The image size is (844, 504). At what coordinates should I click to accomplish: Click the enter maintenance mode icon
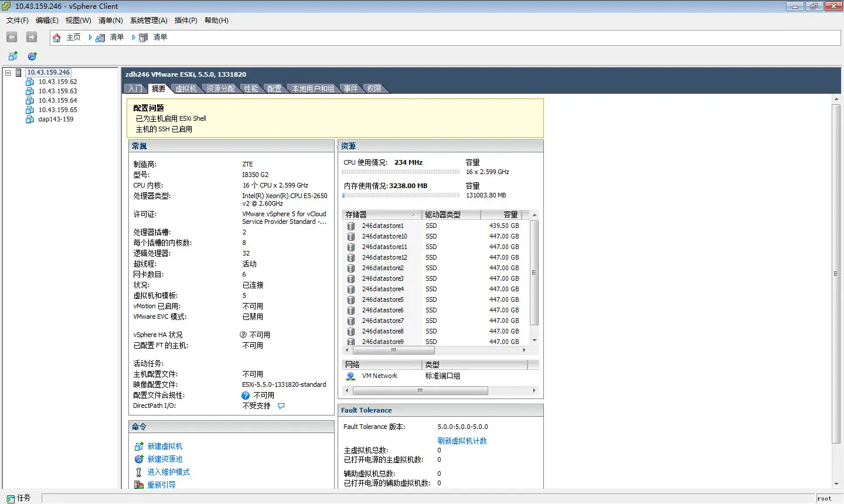point(139,472)
